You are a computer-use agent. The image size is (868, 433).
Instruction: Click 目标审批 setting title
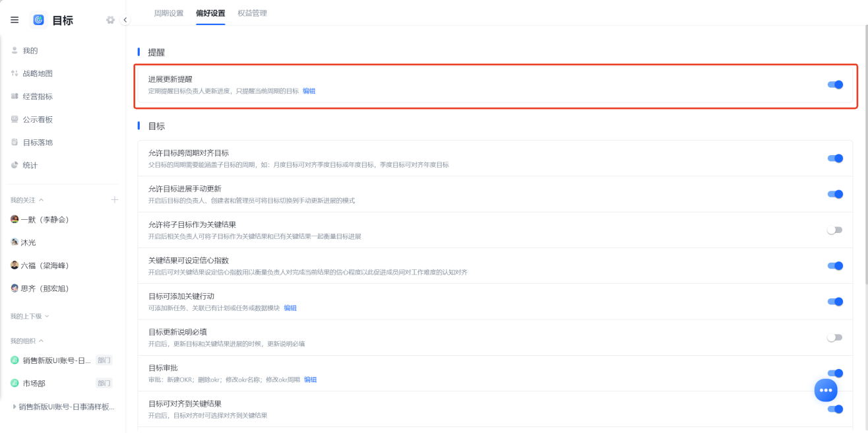point(163,368)
